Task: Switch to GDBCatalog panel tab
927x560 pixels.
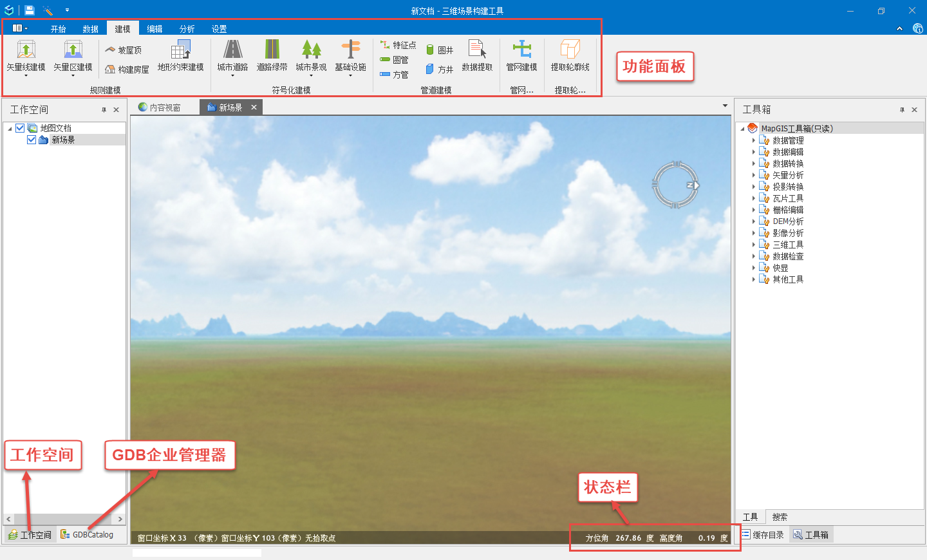Action: [87, 535]
